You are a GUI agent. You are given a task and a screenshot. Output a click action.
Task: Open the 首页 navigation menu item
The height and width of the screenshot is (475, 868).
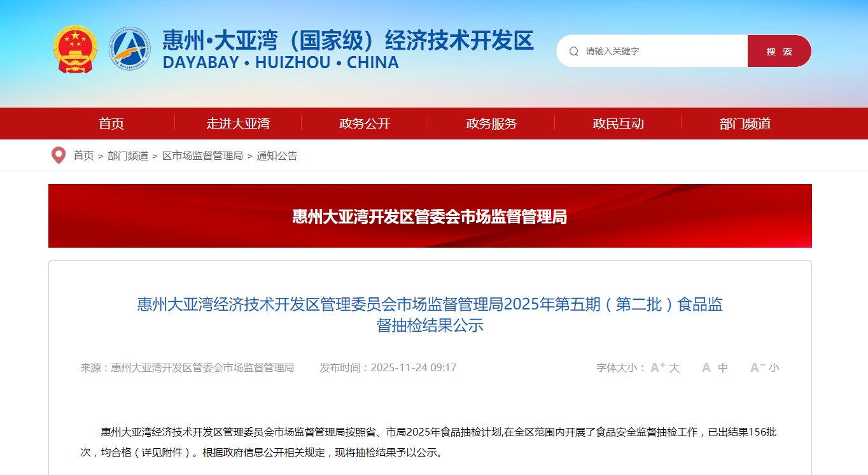point(111,124)
